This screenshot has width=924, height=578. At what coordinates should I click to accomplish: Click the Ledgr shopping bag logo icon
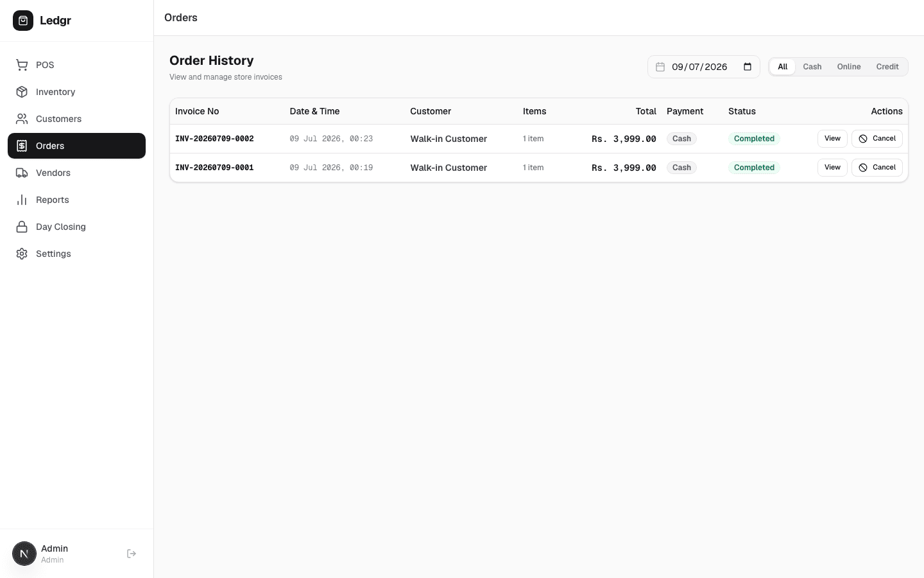coord(23,21)
